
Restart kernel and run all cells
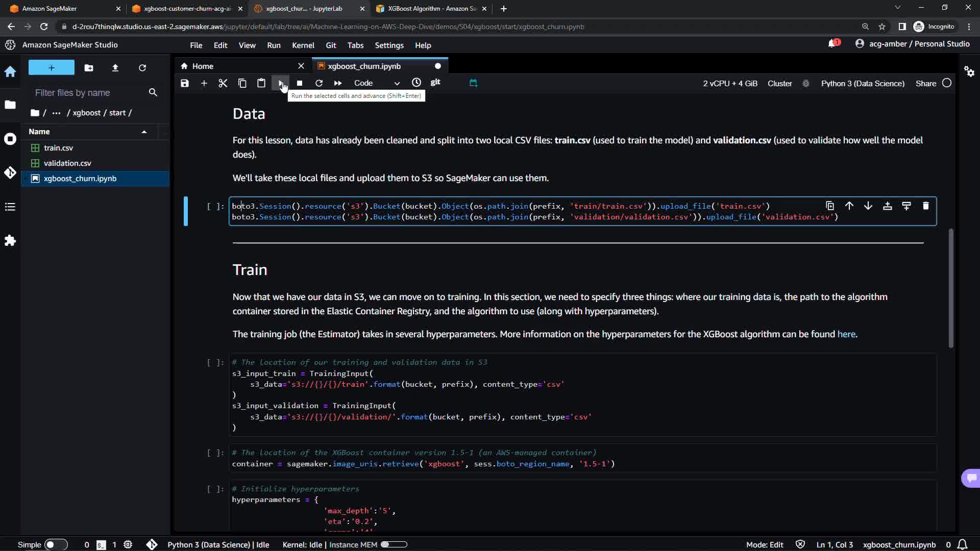(x=338, y=83)
